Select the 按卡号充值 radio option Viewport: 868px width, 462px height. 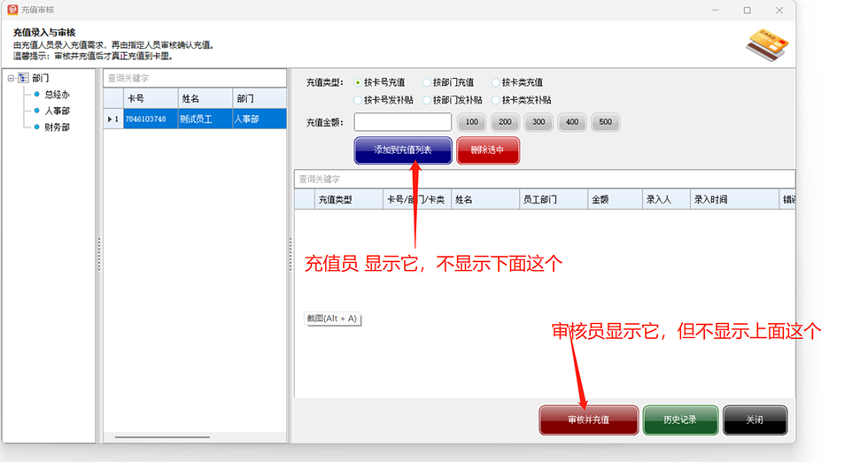(x=358, y=82)
